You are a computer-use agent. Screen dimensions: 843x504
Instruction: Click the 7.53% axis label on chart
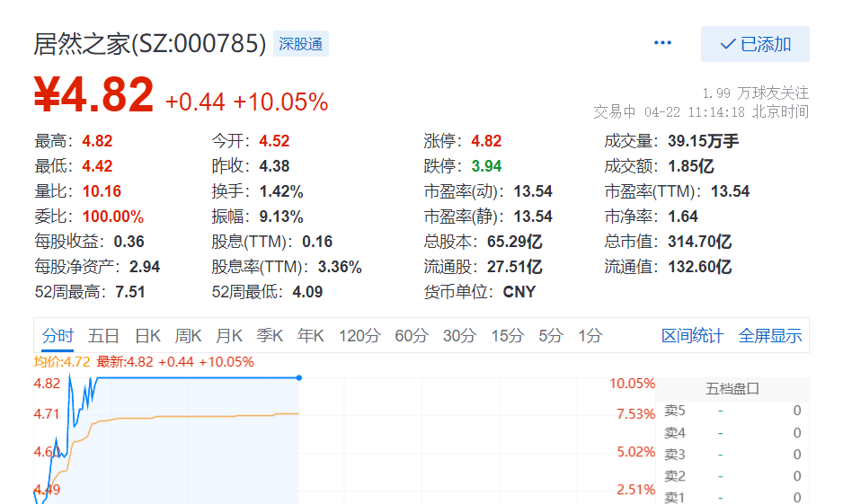click(635, 414)
